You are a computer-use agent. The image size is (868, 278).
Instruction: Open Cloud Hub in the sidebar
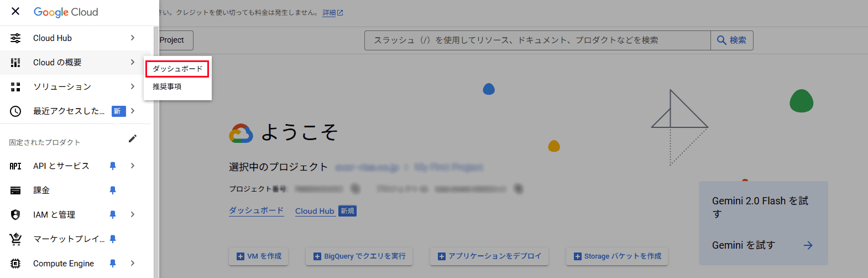[x=75, y=38]
